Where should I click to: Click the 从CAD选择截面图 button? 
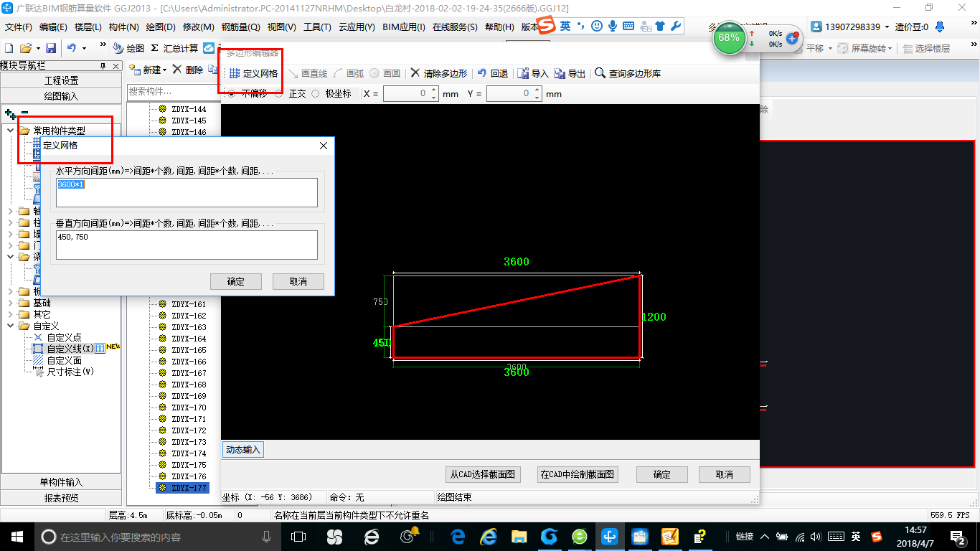point(482,474)
